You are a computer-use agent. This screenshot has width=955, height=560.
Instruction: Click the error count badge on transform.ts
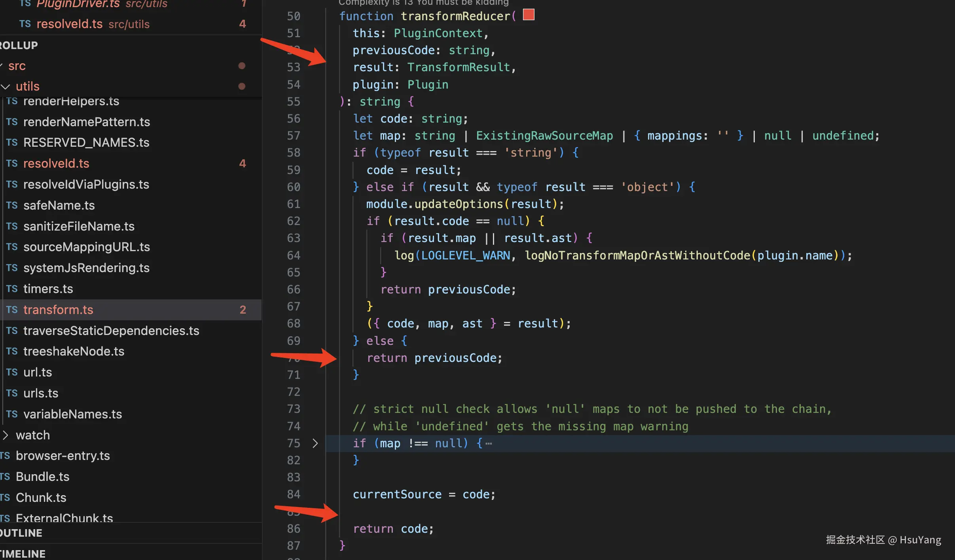[243, 310]
